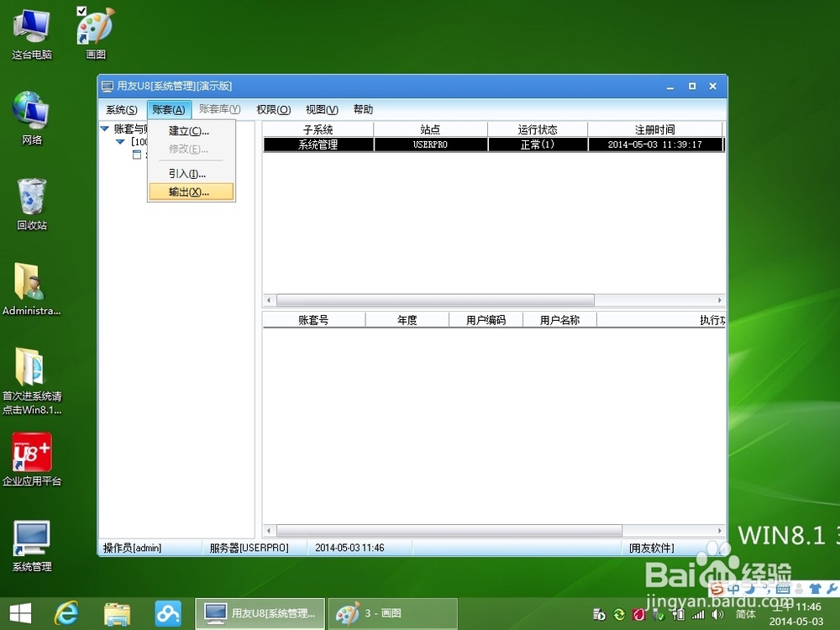Open the safely remove hardware tray icon
Viewport: 840px width, 630px height.
659,615
